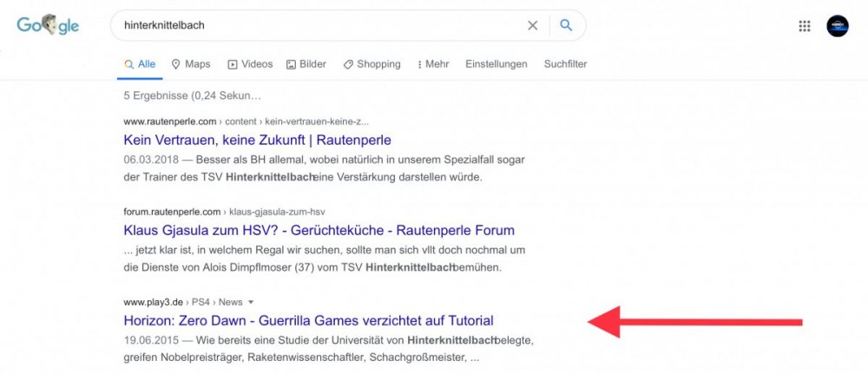Image resolution: width=868 pixels, height=374 pixels.
Task: Open result Horizon: Zero Dawn Guerrilla Games
Action: pos(308,320)
